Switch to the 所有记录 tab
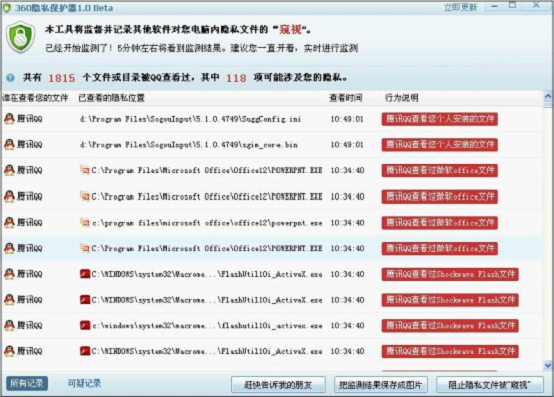554x397 pixels. tap(27, 384)
